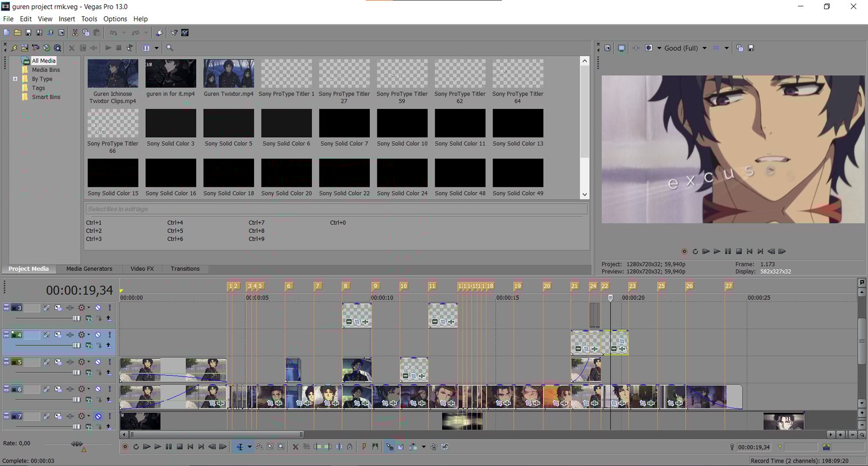The height and width of the screenshot is (466, 868).
Task: Switch to the Transitions tab
Action: 185,269
